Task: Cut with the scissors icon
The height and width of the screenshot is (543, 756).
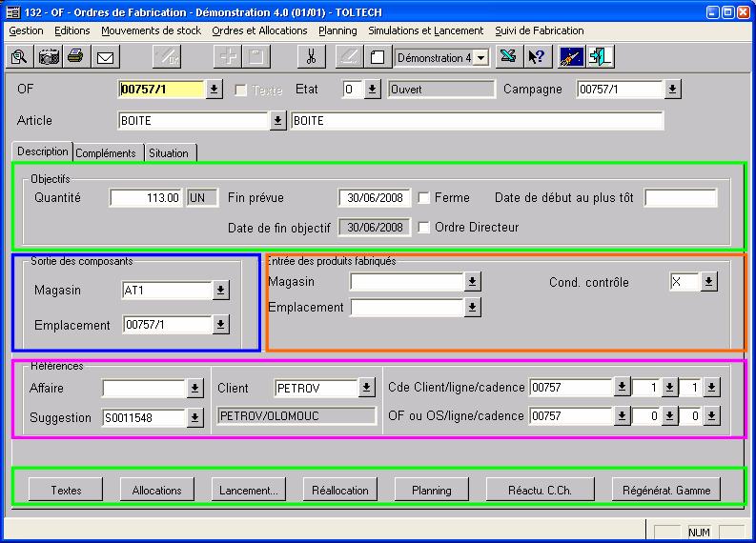Action: tap(312, 57)
